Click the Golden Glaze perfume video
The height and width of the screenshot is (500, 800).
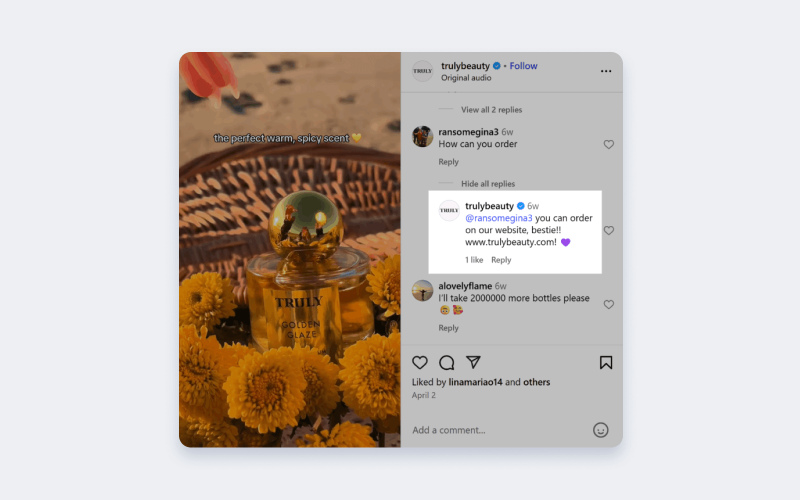(290, 249)
